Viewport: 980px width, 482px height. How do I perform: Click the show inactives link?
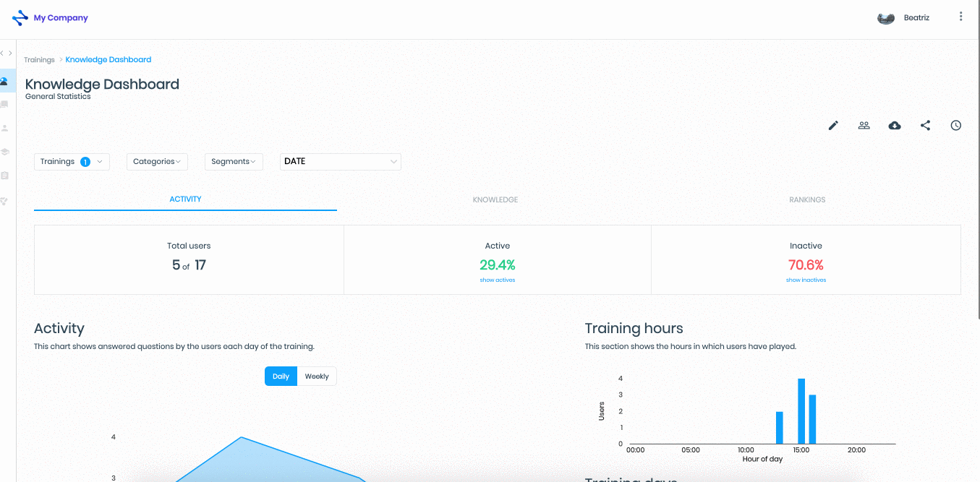click(x=806, y=280)
